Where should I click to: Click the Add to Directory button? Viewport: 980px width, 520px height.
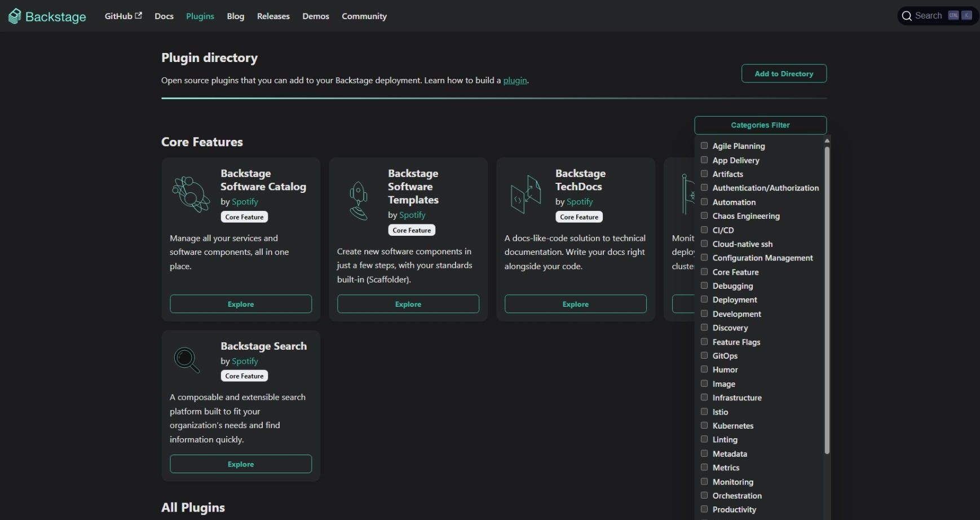click(784, 74)
